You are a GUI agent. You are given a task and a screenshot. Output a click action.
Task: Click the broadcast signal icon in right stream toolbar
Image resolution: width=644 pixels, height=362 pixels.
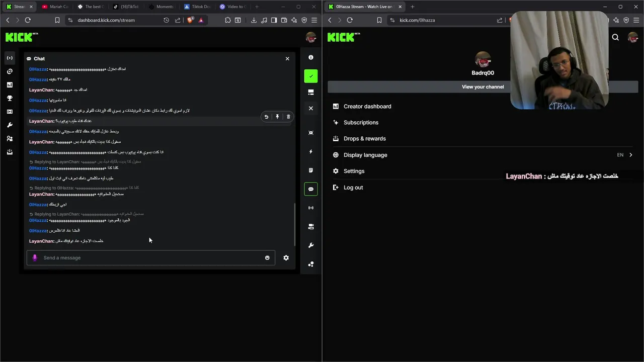coord(311,208)
